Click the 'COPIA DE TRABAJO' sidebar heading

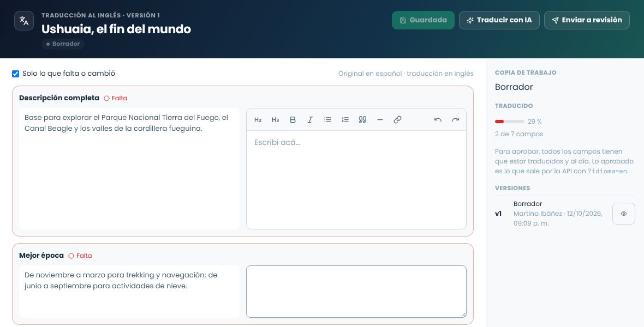[526, 72]
